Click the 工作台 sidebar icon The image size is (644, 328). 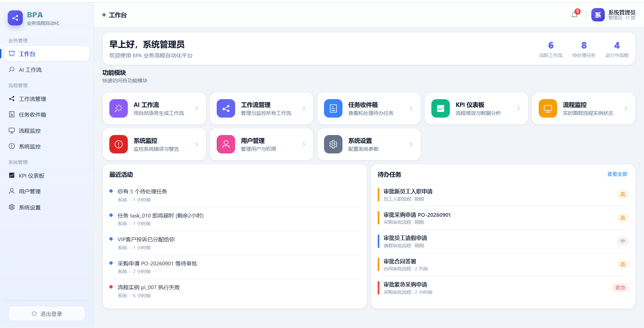pos(12,54)
